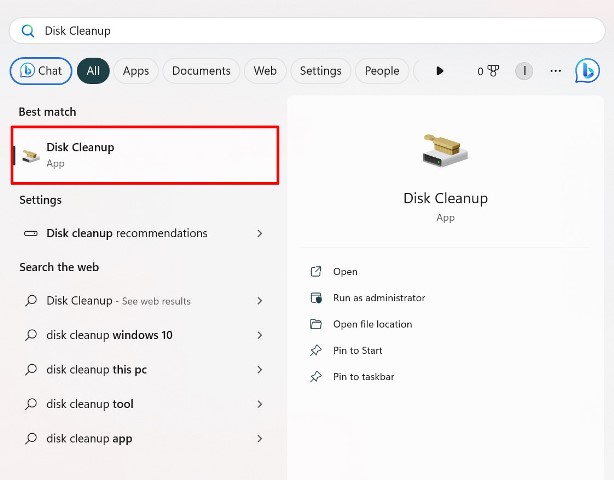Open Disk cleanup recommendations setting

coord(145,233)
